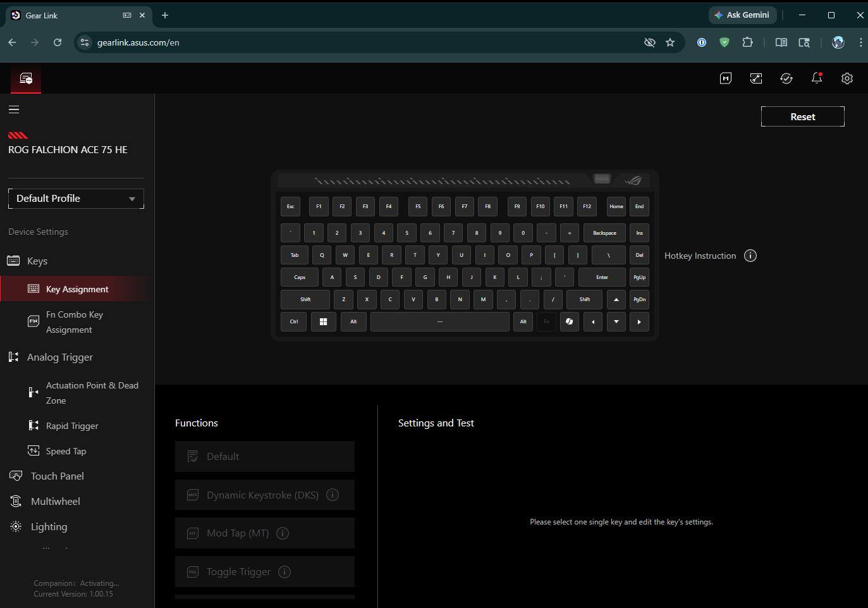868x608 pixels.
Task: Open the Chrome three-dot menu
Action: [860, 42]
